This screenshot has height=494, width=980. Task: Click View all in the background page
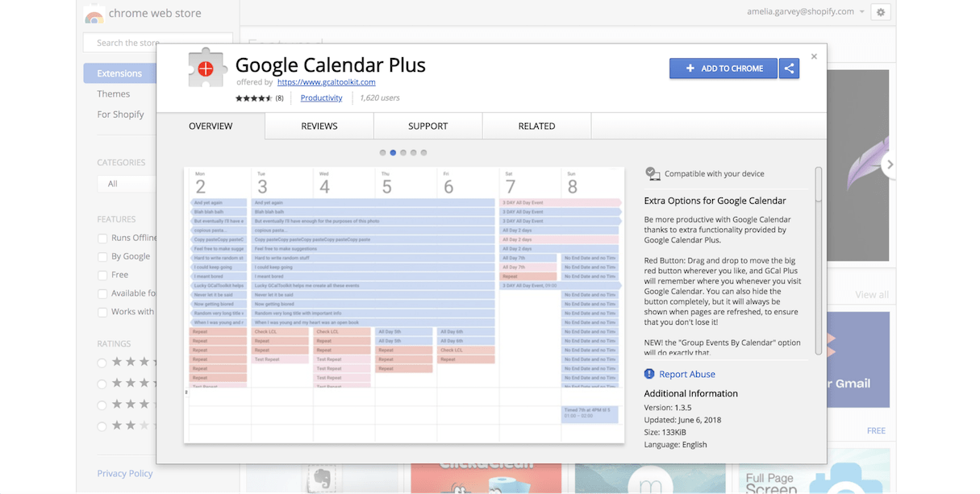point(872,295)
